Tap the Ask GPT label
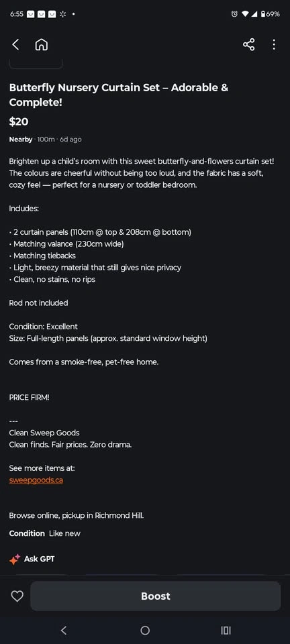The height and width of the screenshot is (644, 290). [x=39, y=559]
